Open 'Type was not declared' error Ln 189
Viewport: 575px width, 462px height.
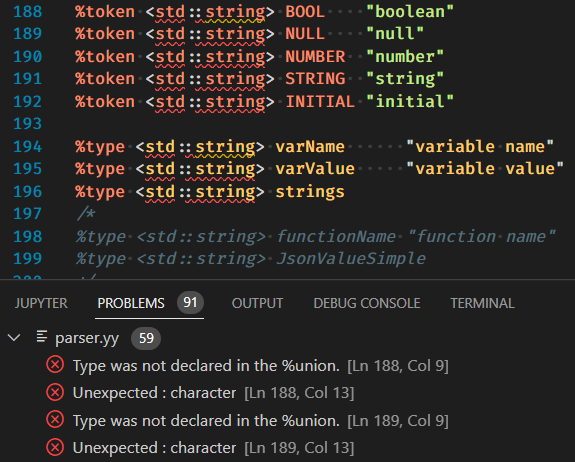[206, 421]
